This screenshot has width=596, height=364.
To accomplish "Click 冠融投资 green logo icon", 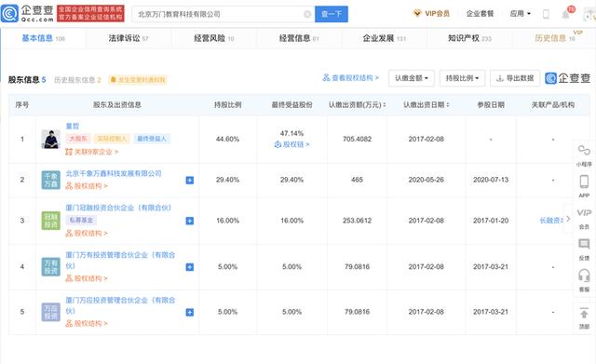I will [51, 221].
